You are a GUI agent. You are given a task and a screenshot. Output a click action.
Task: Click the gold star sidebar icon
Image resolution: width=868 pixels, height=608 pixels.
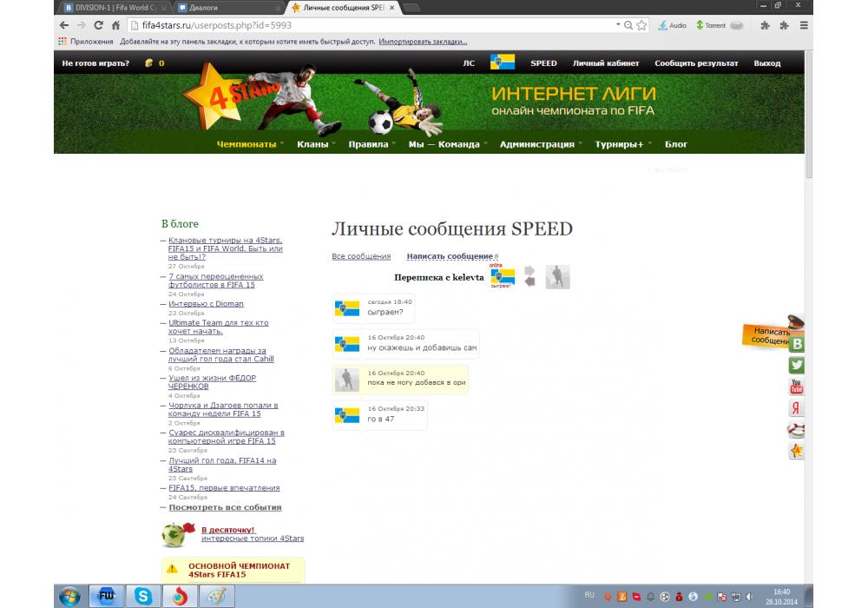click(796, 451)
